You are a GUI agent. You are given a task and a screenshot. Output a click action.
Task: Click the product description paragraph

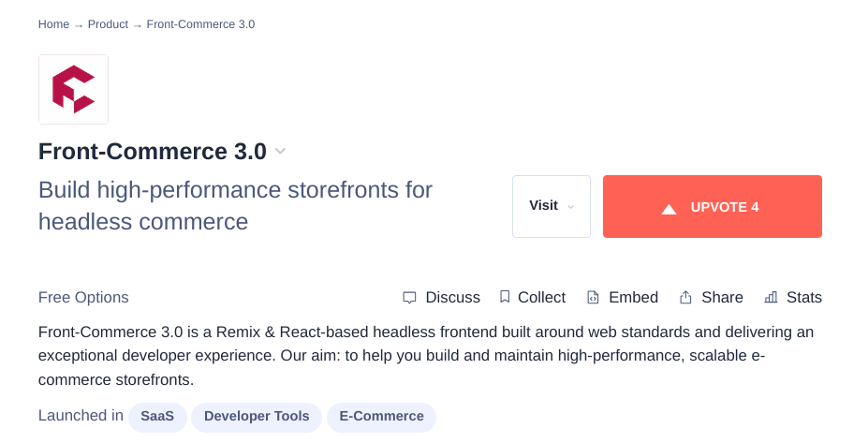(426, 356)
